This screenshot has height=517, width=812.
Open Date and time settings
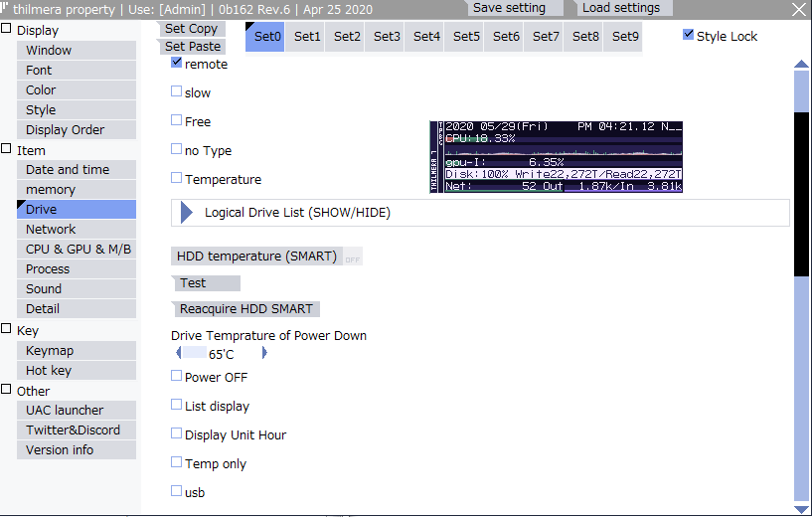(77, 169)
